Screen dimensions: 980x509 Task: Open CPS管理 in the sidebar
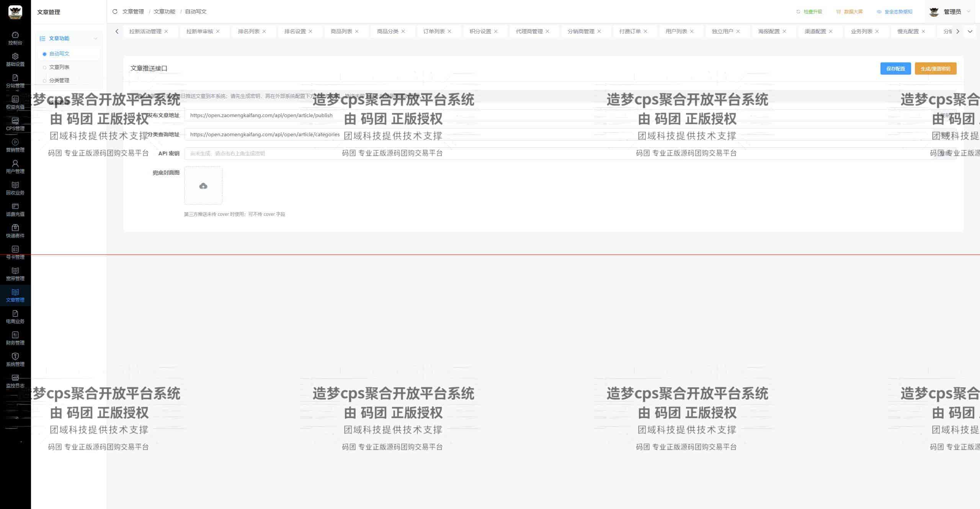[x=15, y=124]
